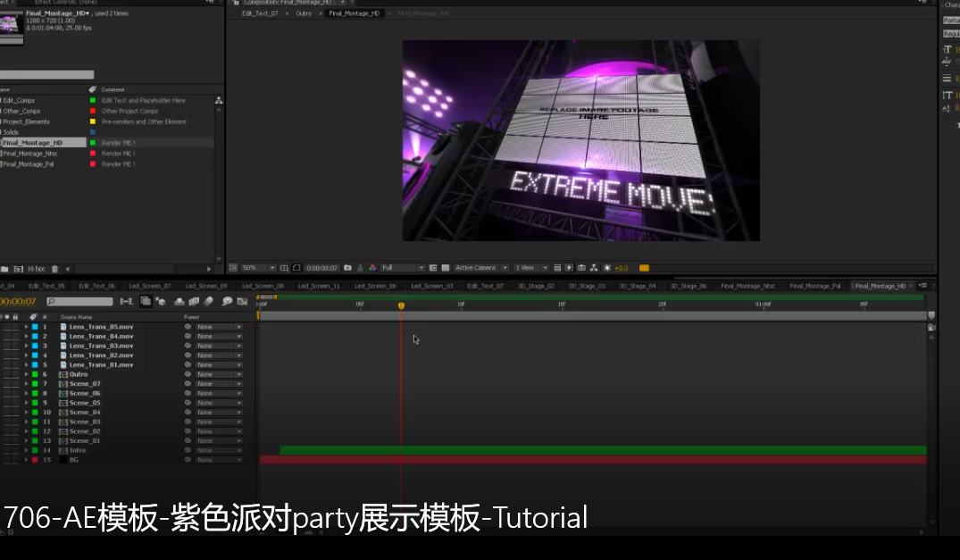Viewport: 960px width, 560px height.
Task: Expand layer Lens_Trans_05.mov properties
Action: point(26,327)
